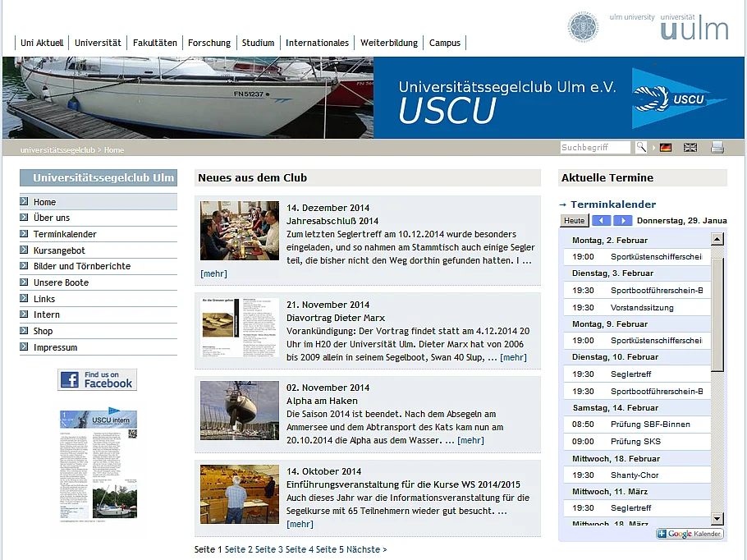
Task: Go to next calendar period arrow
Action: pyautogui.click(x=623, y=220)
